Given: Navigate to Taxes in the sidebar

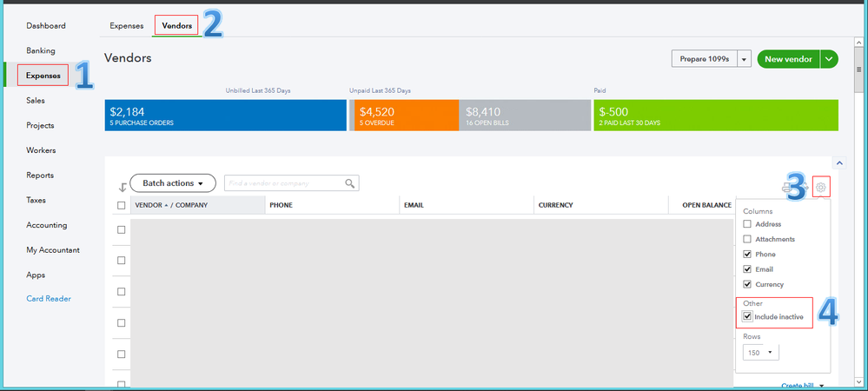Looking at the screenshot, I should (x=36, y=200).
